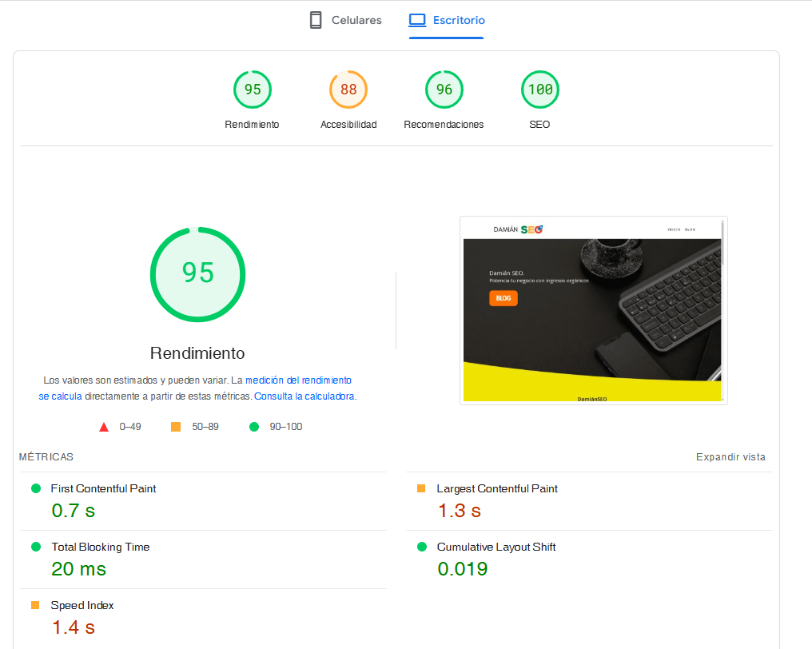Open the medición del rendimiento link
Image resolution: width=812 pixels, height=649 pixels.
(298, 380)
